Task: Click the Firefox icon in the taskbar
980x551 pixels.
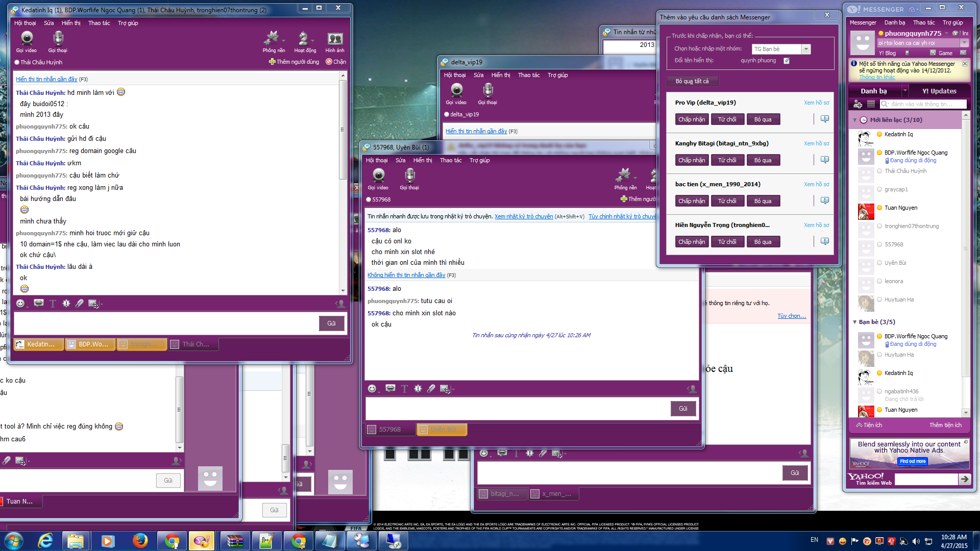Action: click(x=140, y=540)
